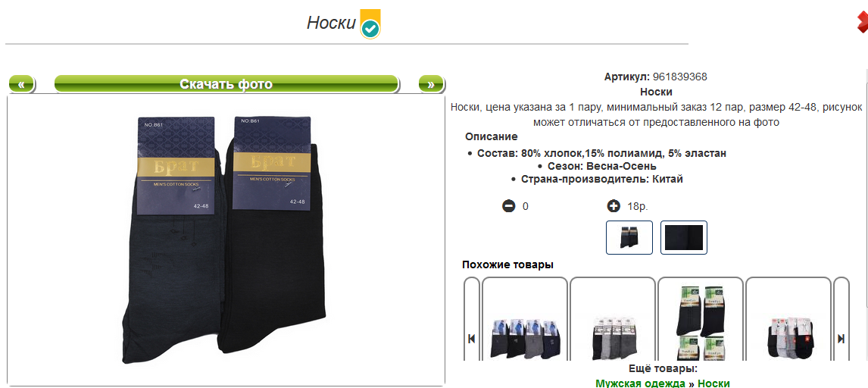Click the 18р. price label

click(x=637, y=206)
